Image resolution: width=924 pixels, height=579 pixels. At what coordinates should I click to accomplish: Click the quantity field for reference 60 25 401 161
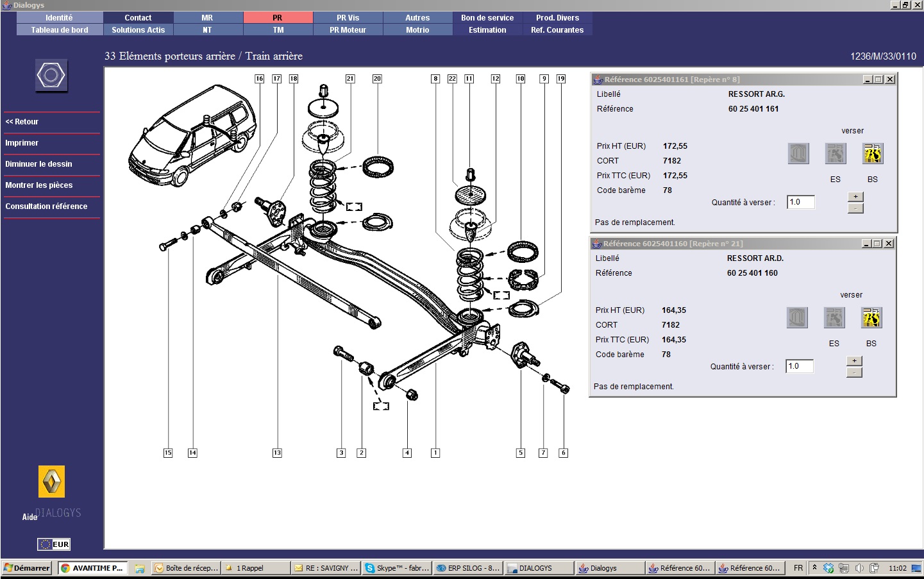click(x=801, y=202)
